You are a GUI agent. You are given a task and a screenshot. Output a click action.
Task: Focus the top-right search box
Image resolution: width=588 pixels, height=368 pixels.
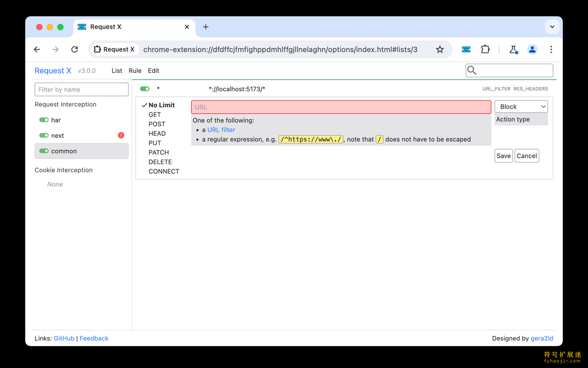509,70
